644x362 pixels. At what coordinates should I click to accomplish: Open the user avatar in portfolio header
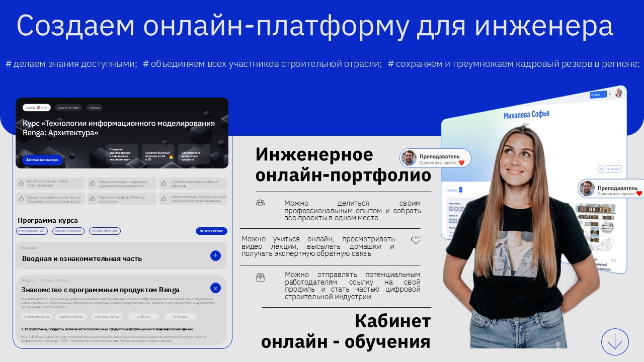pyautogui.click(x=618, y=93)
